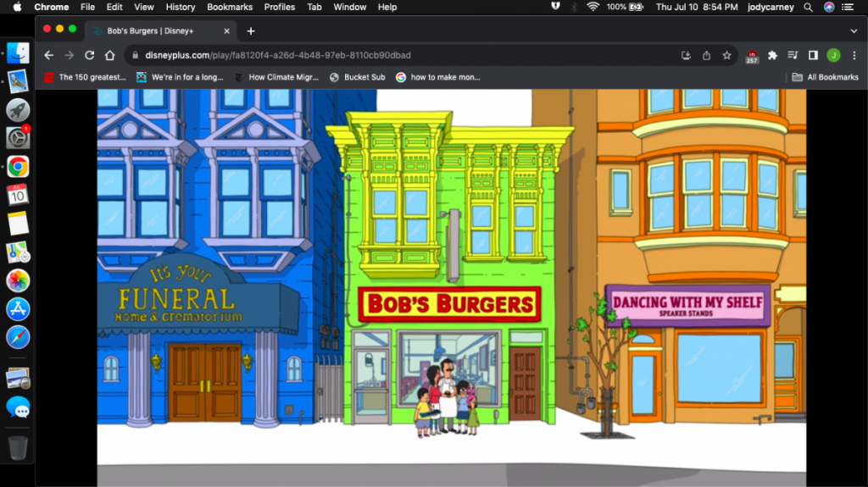Click the battery 100% indicator
Viewport: 868px width, 487px height.
coord(625,7)
